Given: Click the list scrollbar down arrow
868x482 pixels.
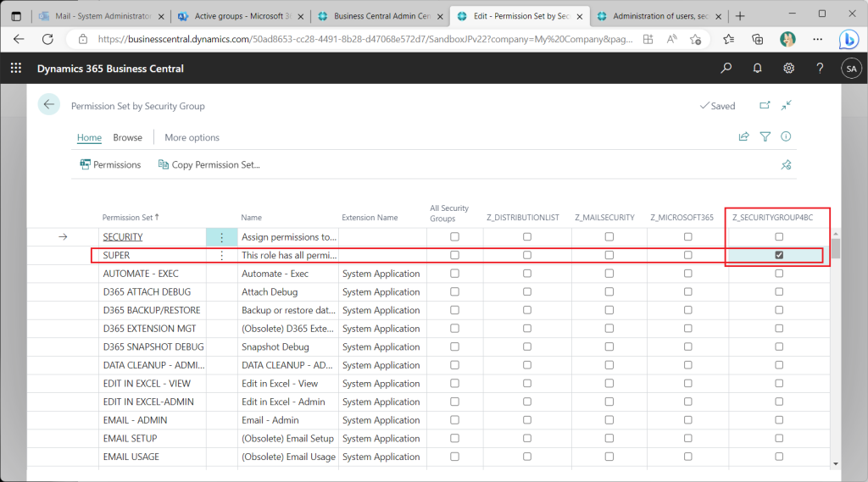Looking at the screenshot, I should [835, 463].
